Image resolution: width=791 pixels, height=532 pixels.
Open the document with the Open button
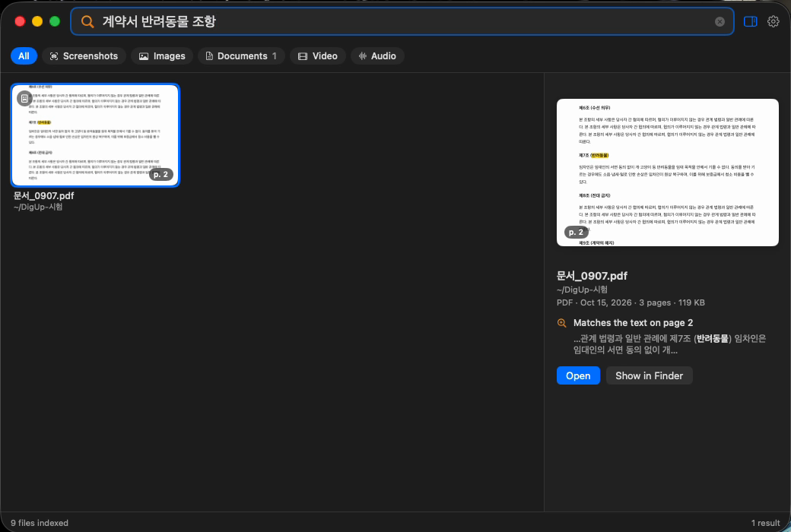coord(578,375)
